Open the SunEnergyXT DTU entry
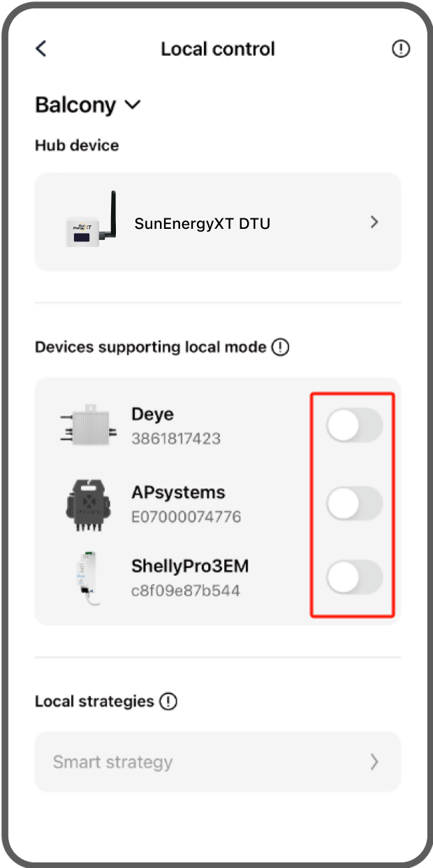The image size is (433, 868). [203, 223]
